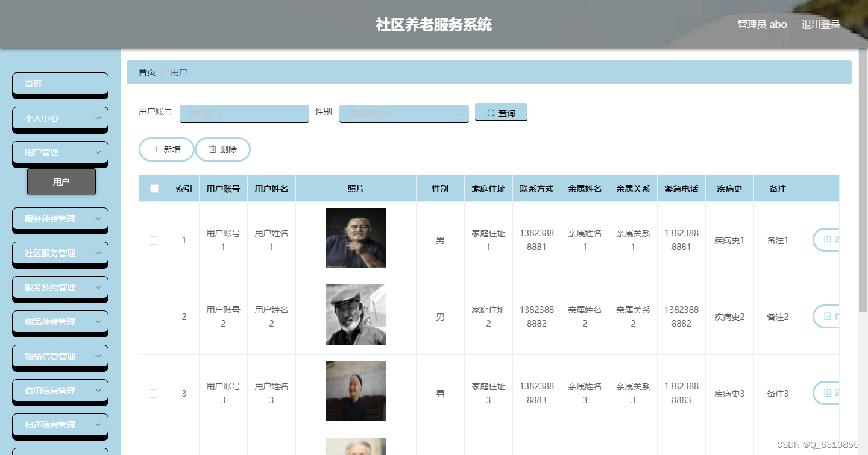Click the magnifier search icon in 查询 button
The width and height of the screenshot is (868, 455).
(x=492, y=112)
